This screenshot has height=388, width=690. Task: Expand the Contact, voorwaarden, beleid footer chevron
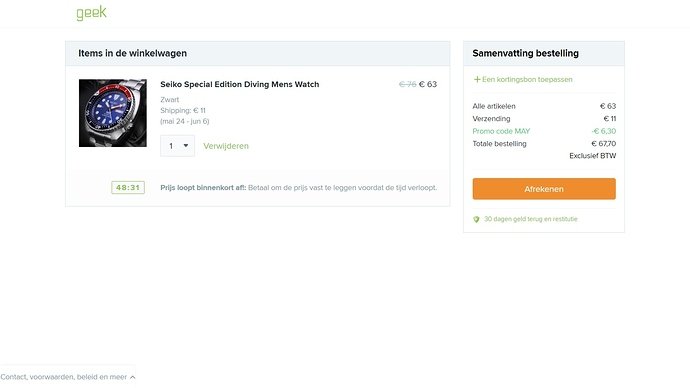pyautogui.click(x=132, y=377)
